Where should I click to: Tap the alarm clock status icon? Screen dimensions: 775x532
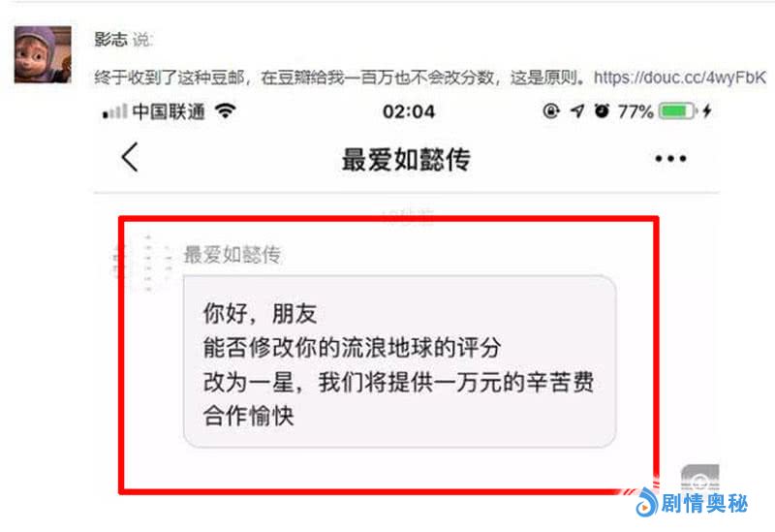[x=602, y=110]
